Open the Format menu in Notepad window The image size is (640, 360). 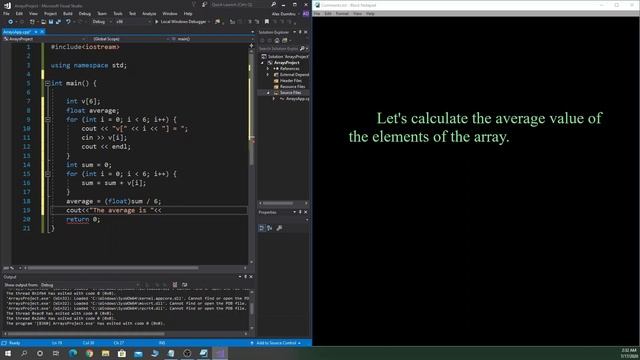click(x=342, y=13)
